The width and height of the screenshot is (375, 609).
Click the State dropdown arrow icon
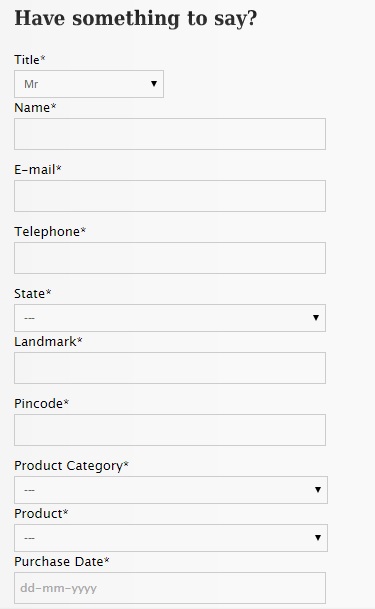tap(316, 318)
